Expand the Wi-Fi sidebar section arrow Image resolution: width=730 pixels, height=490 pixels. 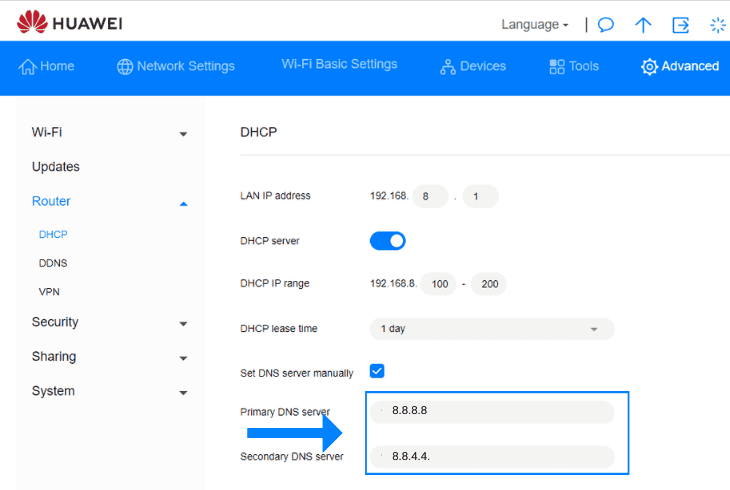(183, 134)
